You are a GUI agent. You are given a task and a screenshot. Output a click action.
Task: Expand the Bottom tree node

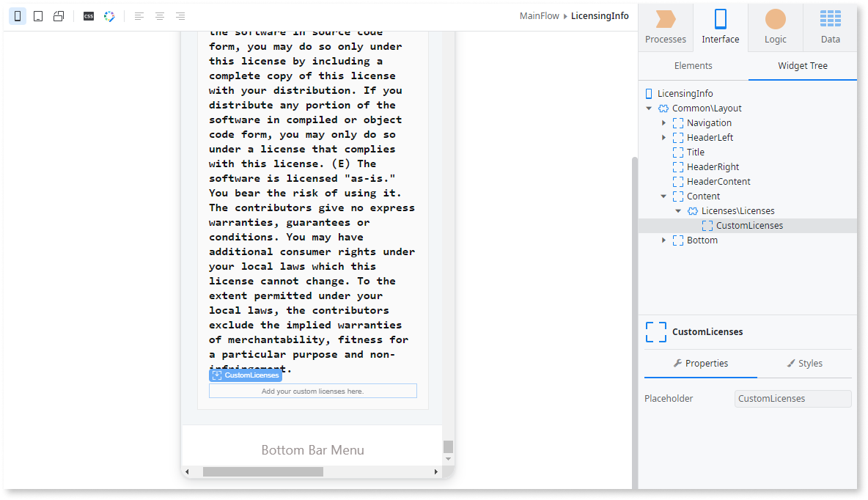(664, 240)
